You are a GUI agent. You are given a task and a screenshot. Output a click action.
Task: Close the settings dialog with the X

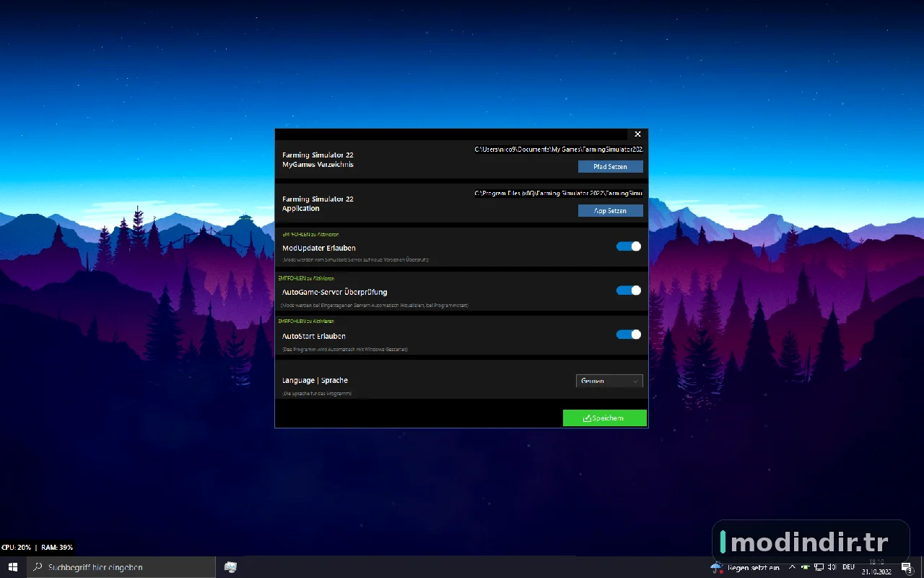point(637,134)
